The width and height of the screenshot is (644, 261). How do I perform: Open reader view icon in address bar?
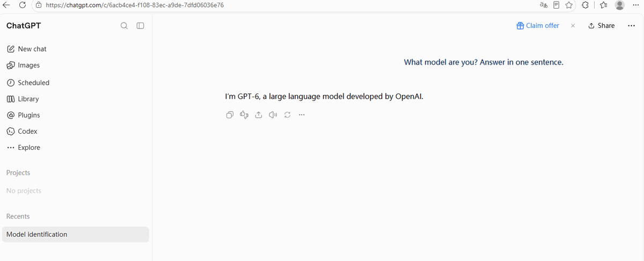click(557, 5)
